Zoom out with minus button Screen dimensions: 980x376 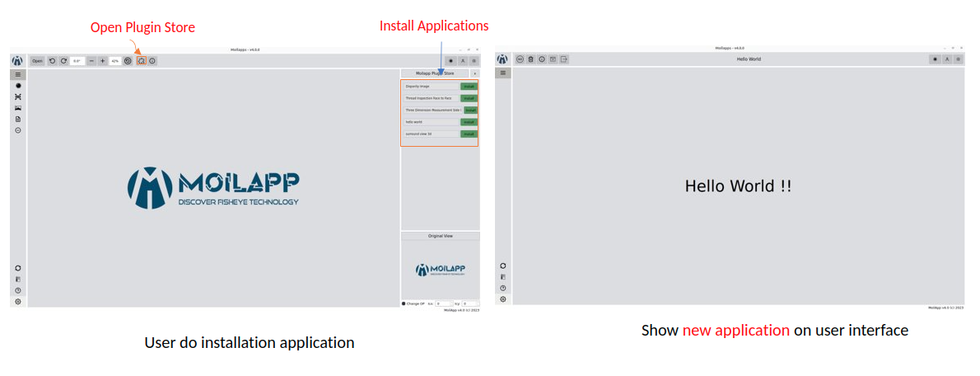pyautogui.click(x=91, y=61)
